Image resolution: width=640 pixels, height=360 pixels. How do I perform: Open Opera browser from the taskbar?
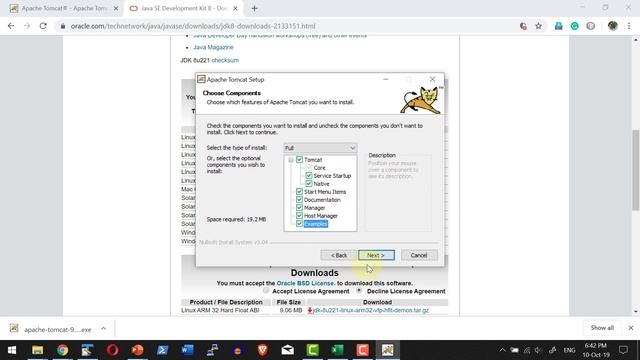point(113,350)
